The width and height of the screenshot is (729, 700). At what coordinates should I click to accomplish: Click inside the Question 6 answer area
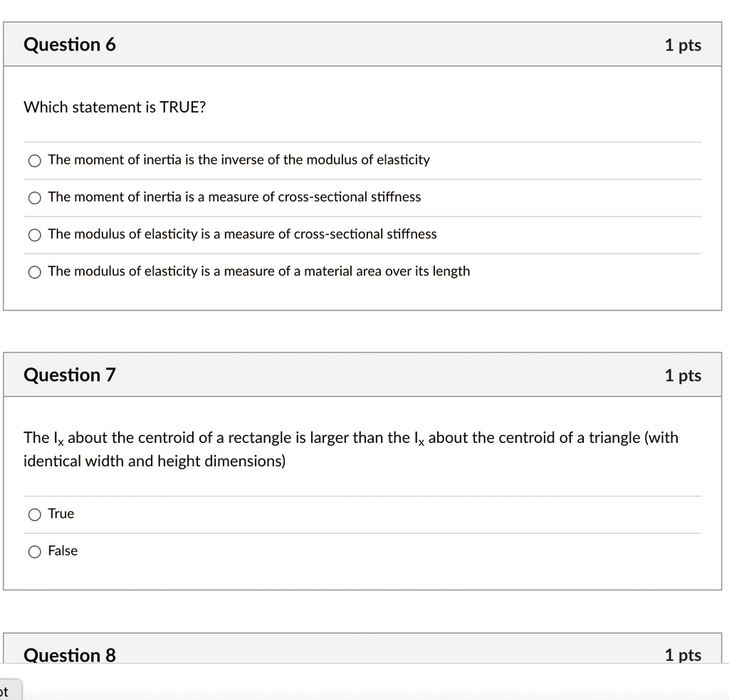tap(356, 214)
